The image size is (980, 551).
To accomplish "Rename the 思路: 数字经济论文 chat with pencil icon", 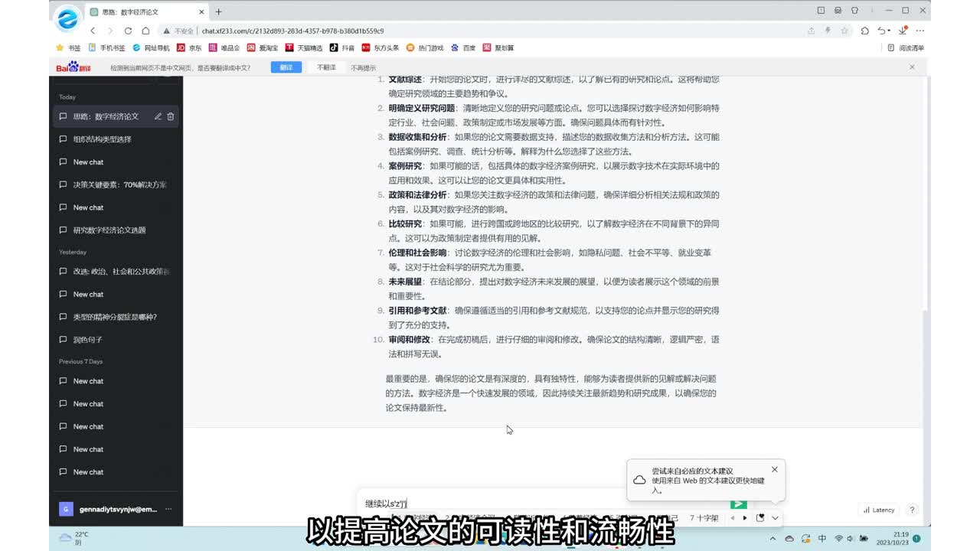I will [x=158, y=116].
